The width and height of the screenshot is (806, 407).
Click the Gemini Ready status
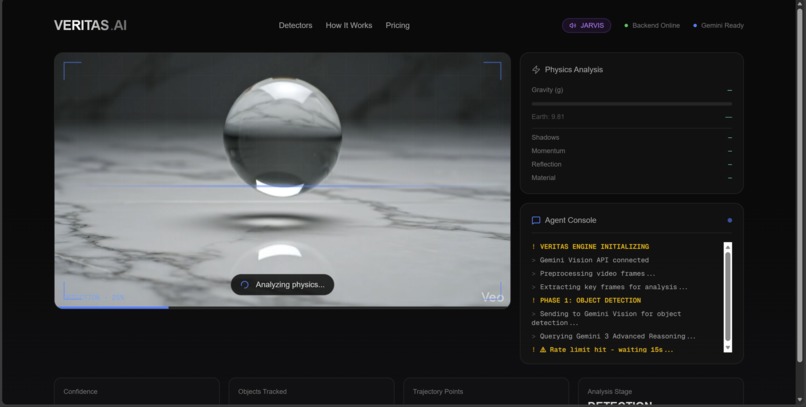(x=718, y=25)
